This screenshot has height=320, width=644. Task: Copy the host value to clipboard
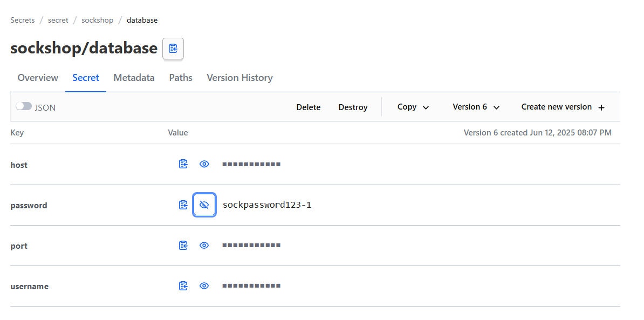coord(183,164)
